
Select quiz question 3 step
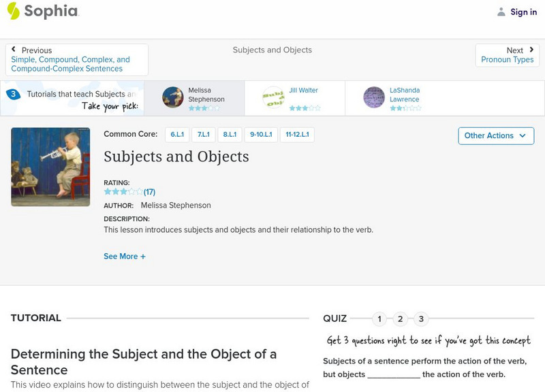[421, 318]
